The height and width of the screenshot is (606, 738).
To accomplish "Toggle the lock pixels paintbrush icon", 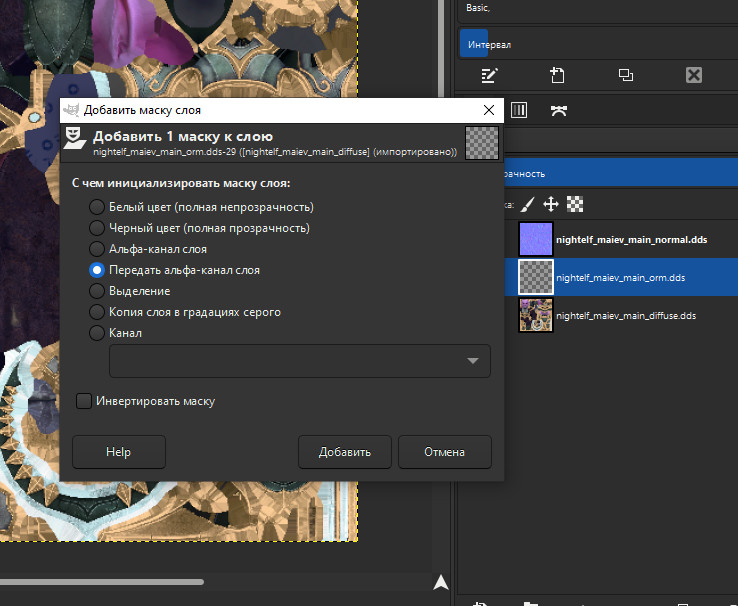I will pyautogui.click(x=528, y=204).
